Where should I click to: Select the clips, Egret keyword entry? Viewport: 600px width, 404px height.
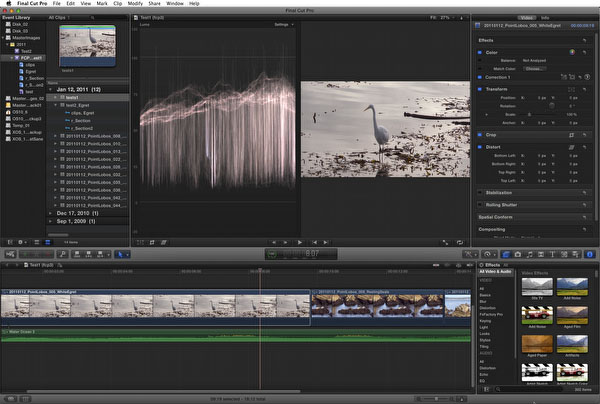pos(82,113)
